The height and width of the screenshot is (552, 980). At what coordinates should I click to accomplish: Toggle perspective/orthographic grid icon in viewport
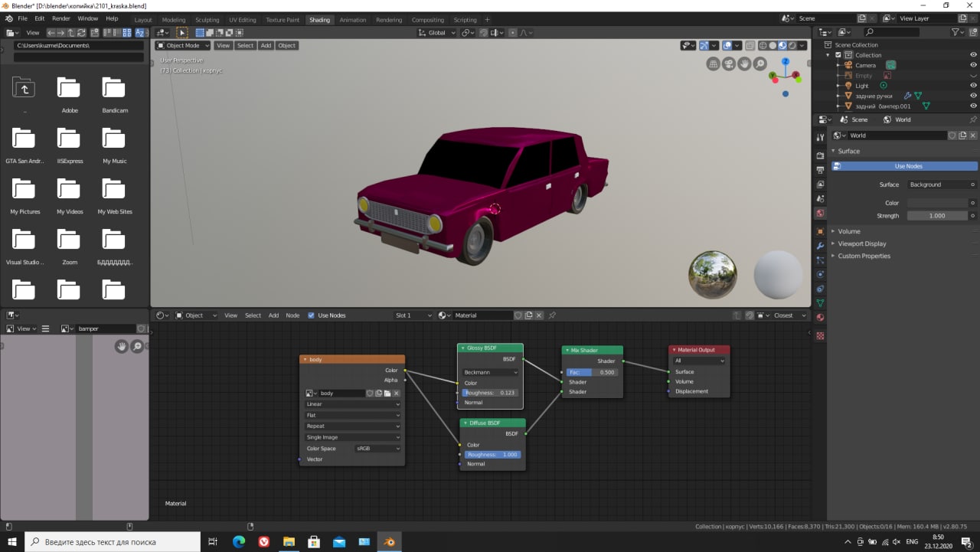[x=714, y=64]
